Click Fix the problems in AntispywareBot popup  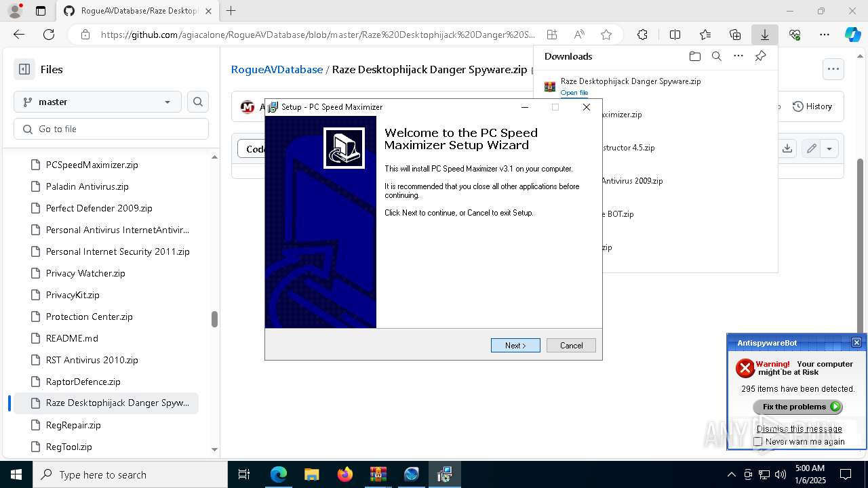(798, 407)
